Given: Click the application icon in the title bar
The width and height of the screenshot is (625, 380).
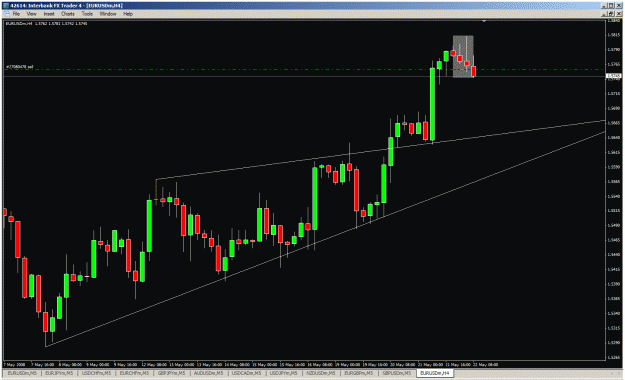Looking at the screenshot, I should (x=6, y=6).
